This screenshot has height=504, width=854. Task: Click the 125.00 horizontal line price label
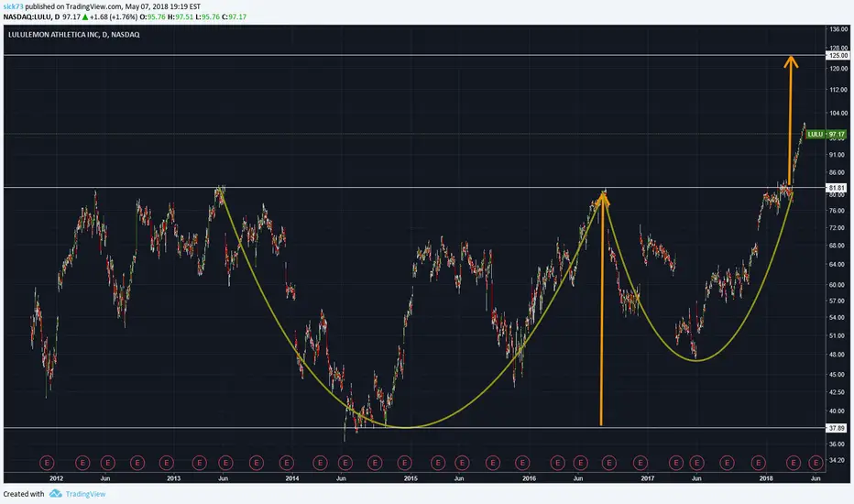(838, 56)
